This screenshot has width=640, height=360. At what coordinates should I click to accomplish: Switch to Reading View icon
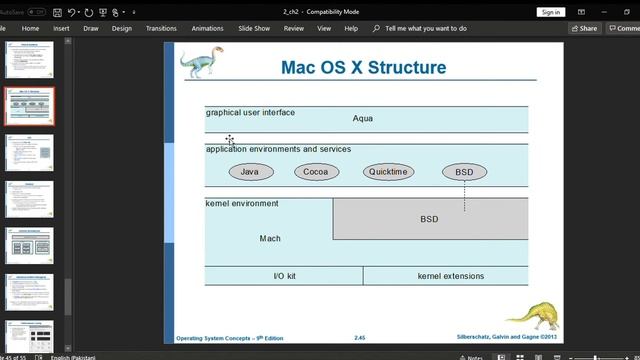538,357
